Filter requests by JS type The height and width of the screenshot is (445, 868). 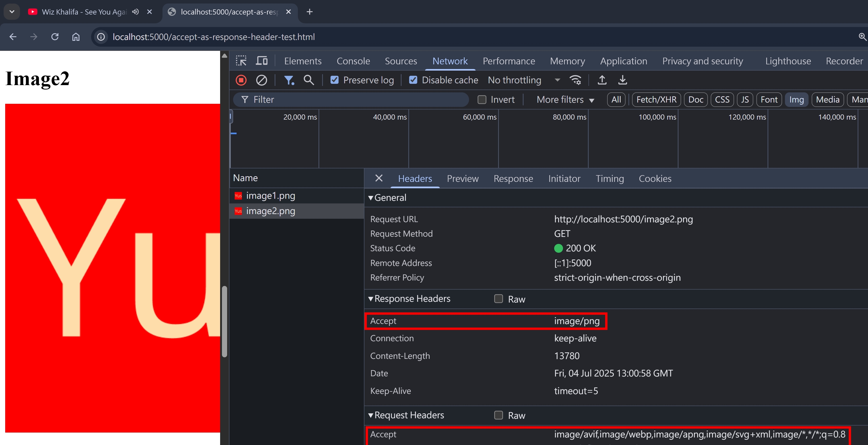tap(745, 100)
